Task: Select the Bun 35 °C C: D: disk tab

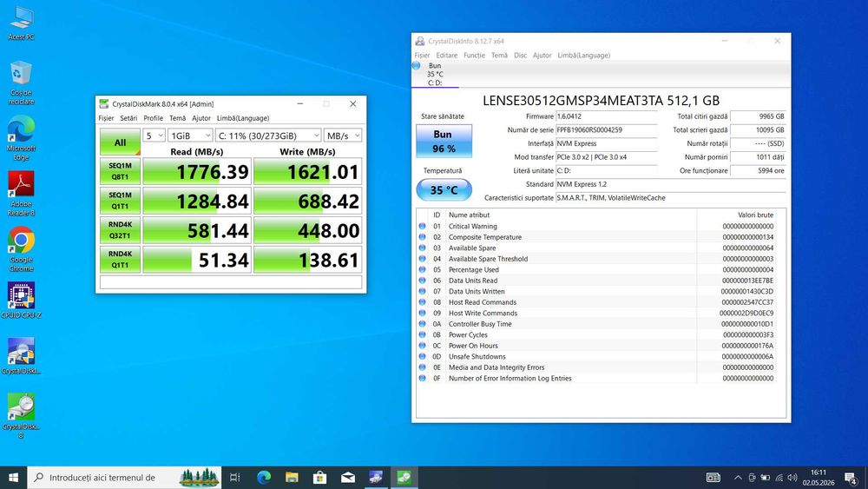Action: click(435, 74)
